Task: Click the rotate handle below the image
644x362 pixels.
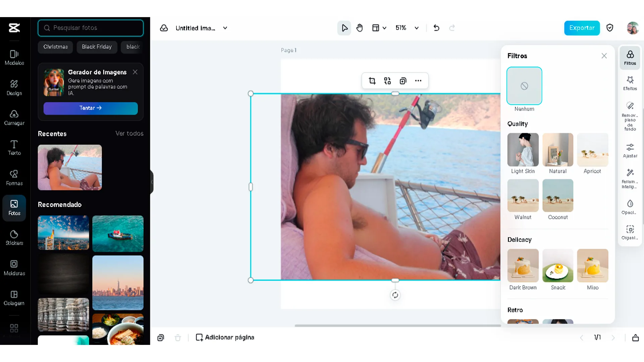Action: 395,295
